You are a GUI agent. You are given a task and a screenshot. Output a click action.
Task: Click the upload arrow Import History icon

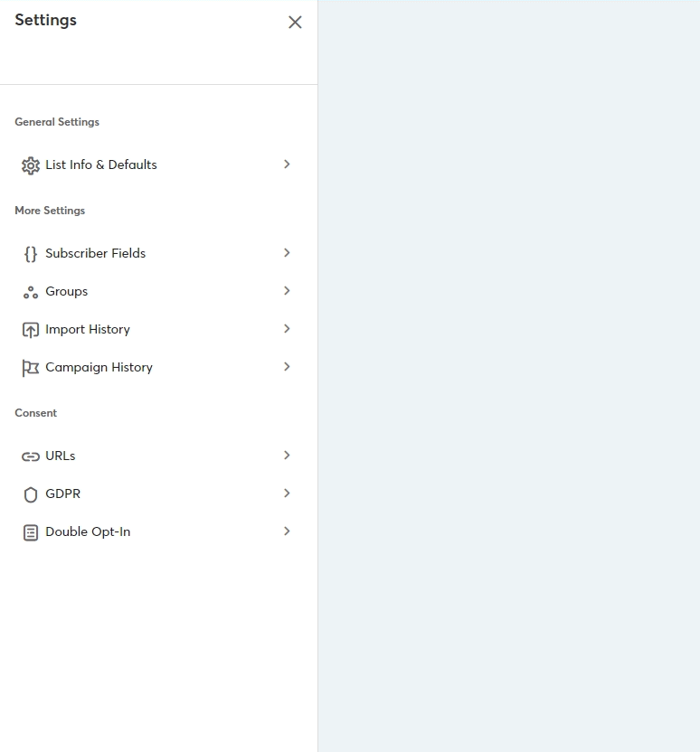click(x=31, y=330)
